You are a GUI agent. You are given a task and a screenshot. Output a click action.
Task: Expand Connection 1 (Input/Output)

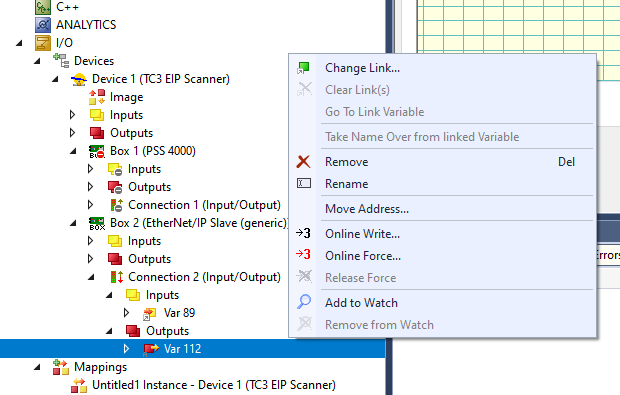point(90,204)
